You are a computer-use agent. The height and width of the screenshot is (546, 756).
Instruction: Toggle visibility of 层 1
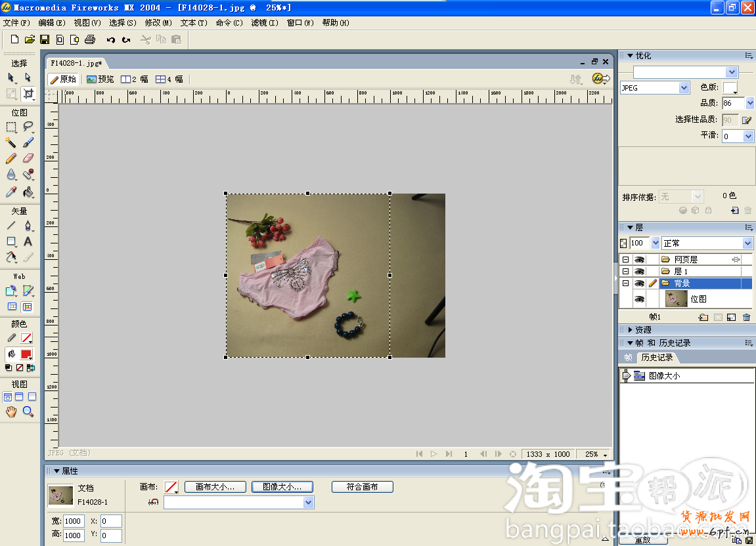coord(639,272)
